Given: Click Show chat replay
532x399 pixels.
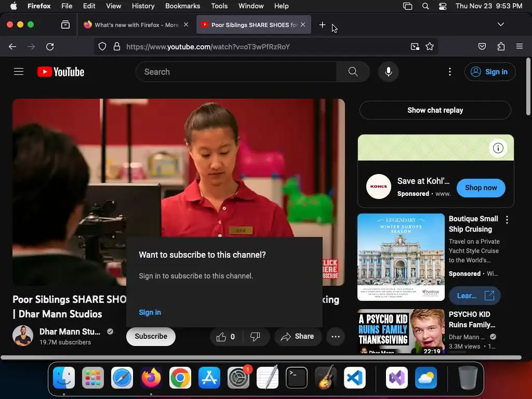Looking at the screenshot, I should click(435, 110).
